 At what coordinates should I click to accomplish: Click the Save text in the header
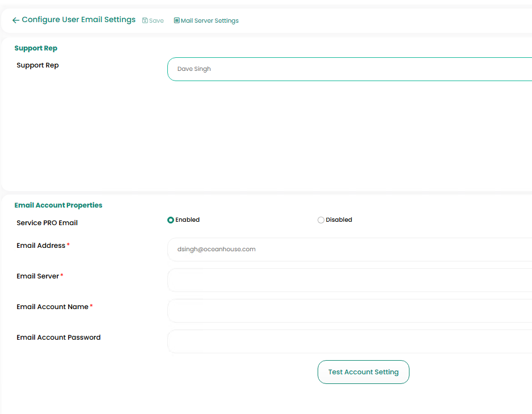(x=157, y=21)
